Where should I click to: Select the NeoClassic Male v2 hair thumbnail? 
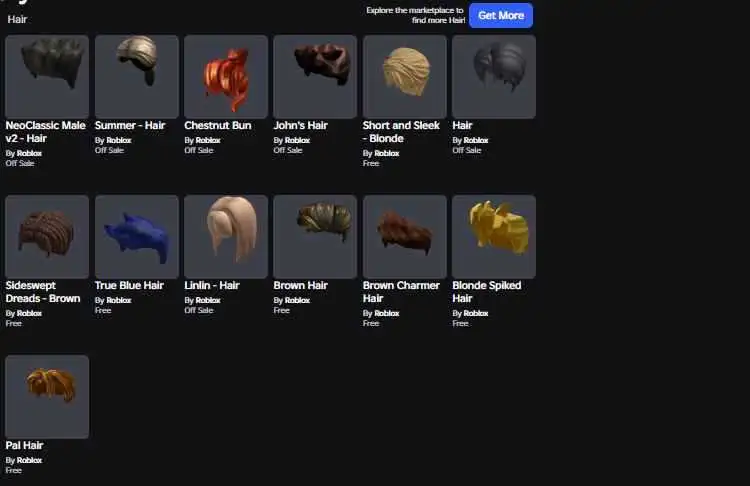pyautogui.click(x=47, y=77)
